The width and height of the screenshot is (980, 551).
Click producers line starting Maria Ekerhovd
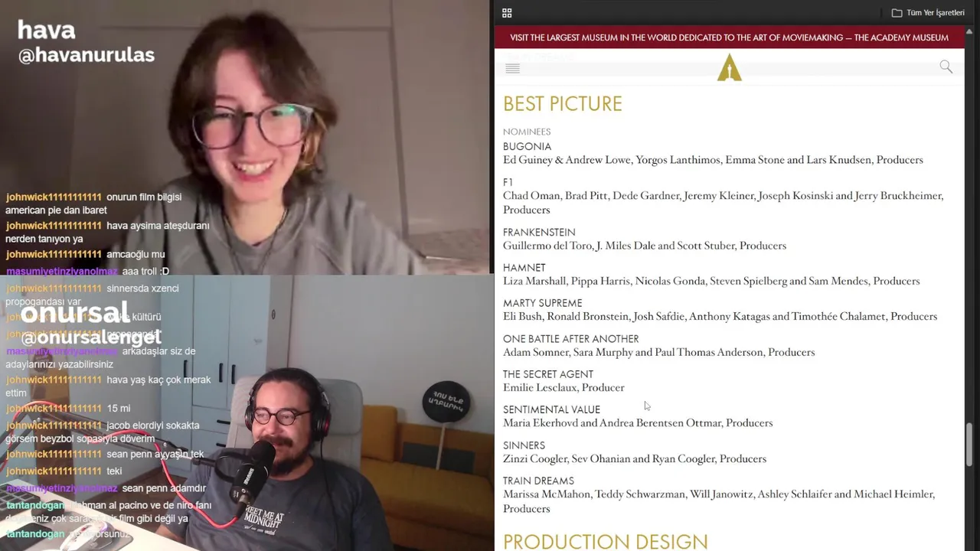[638, 422]
